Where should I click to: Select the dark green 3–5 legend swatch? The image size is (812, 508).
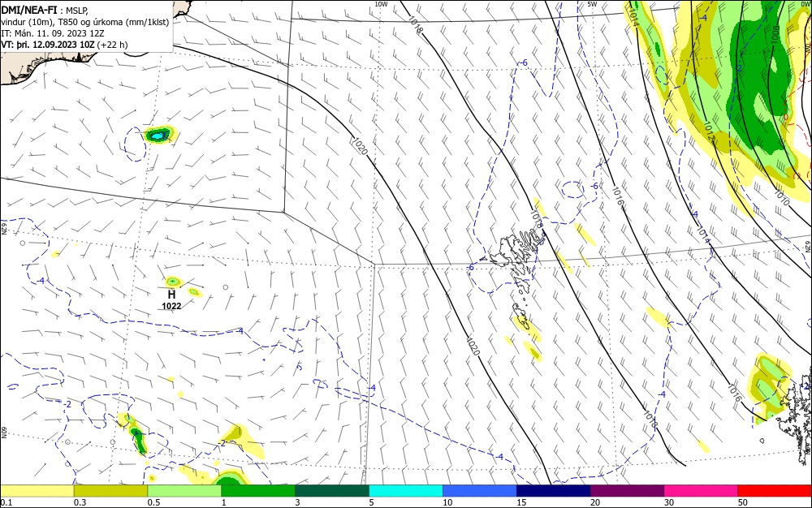tap(332, 491)
